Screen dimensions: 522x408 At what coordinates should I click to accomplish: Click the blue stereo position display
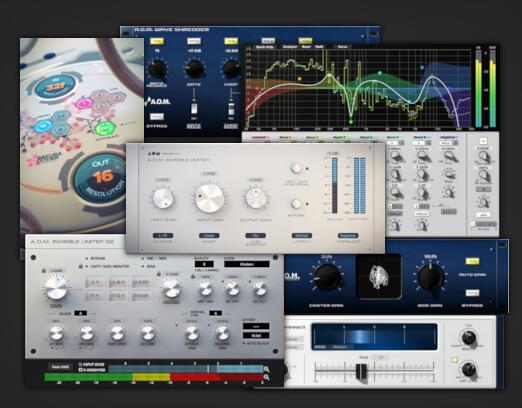point(374,336)
